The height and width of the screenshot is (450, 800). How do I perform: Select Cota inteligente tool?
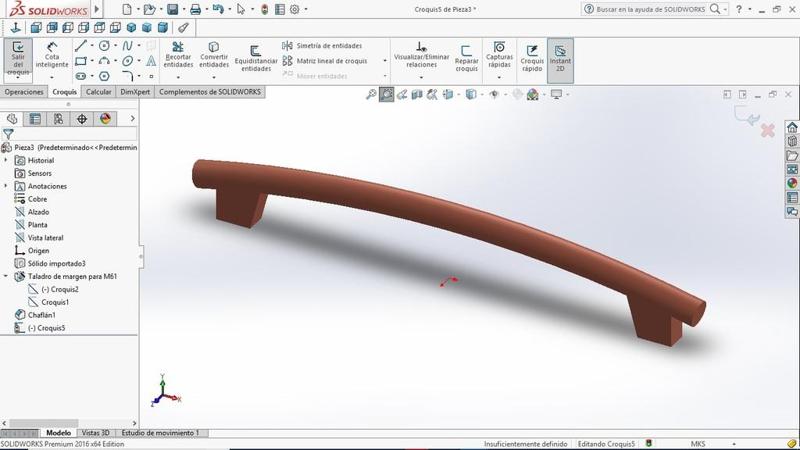[x=52, y=56]
